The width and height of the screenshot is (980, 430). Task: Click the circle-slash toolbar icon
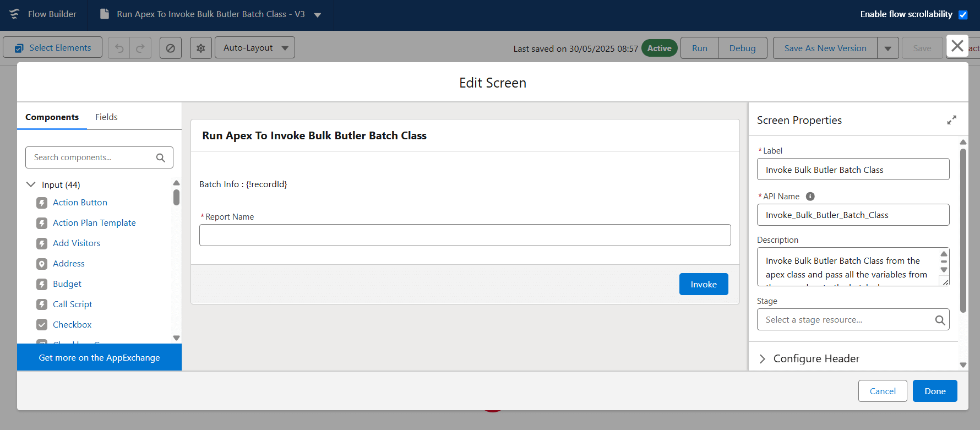pos(171,48)
